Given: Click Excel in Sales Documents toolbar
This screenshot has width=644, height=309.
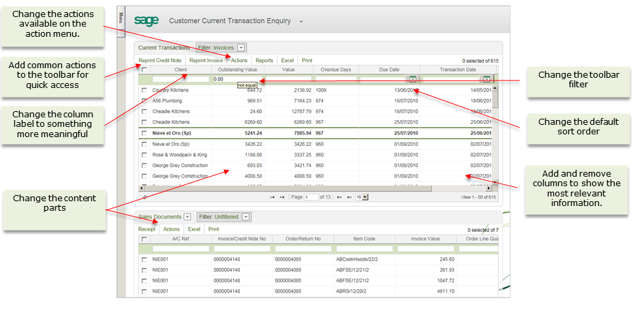Looking at the screenshot, I should 194,229.
